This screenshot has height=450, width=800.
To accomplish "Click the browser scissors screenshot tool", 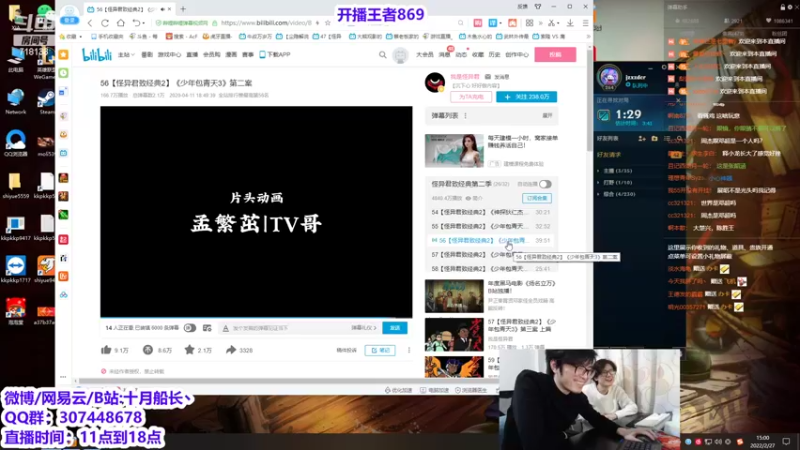I will (551, 23).
